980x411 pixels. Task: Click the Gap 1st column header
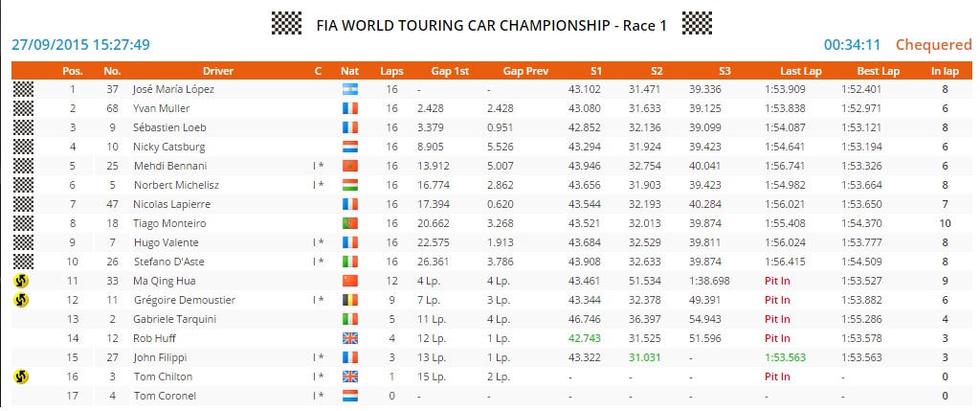pos(450,71)
